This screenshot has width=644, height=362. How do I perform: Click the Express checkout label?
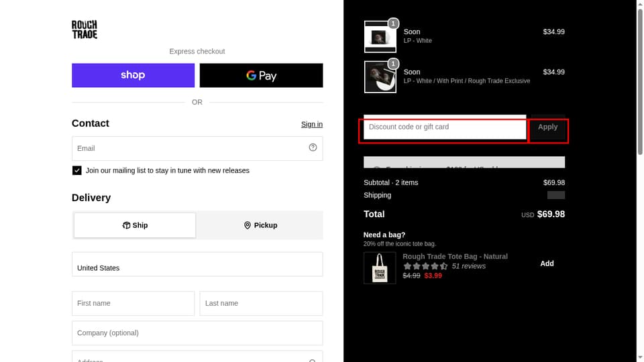click(197, 52)
